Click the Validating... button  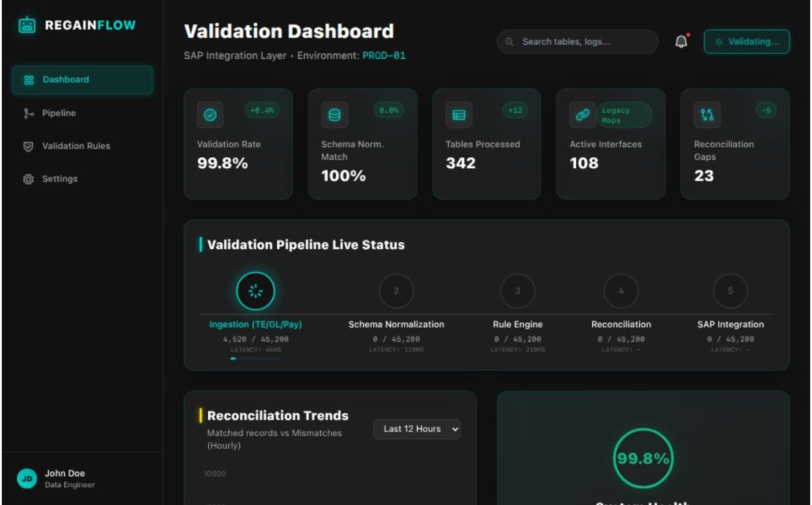coord(746,41)
